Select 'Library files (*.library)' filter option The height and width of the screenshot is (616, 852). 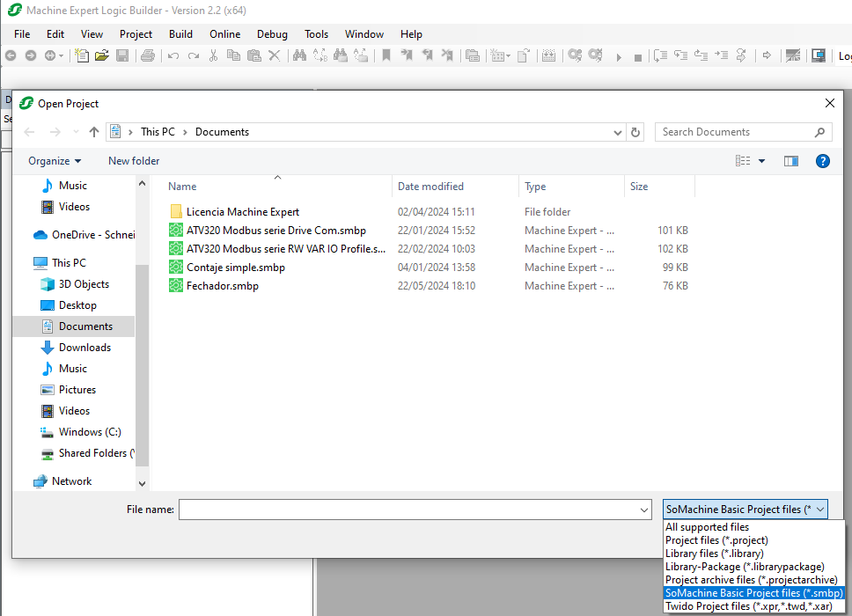[x=714, y=553]
